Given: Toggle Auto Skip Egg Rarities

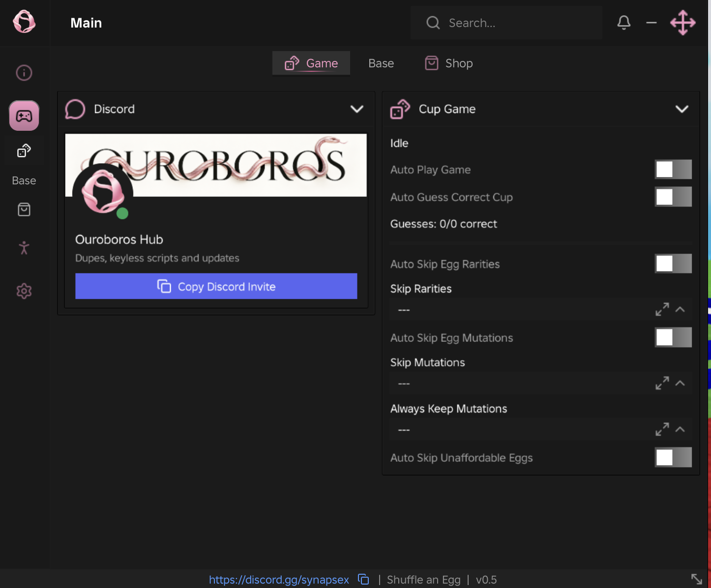Looking at the screenshot, I should pyautogui.click(x=673, y=264).
